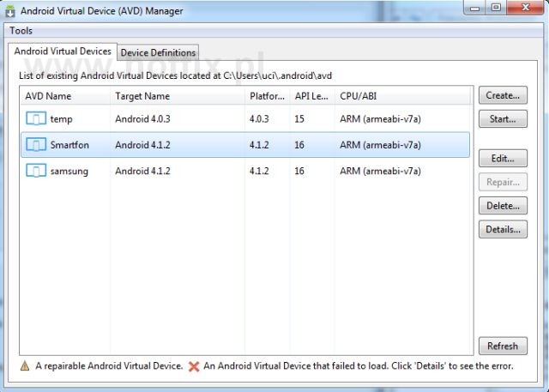This screenshot has width=549, height=392.
Task: Click API level 16 in samsung row
Action: point(299,172)
